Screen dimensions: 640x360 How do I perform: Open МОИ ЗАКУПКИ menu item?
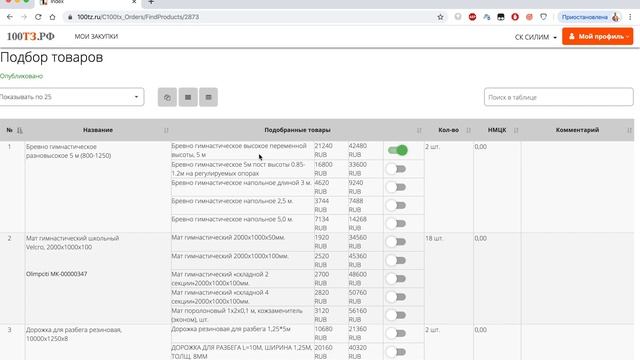pyautogui.click(x=96, y=36)
